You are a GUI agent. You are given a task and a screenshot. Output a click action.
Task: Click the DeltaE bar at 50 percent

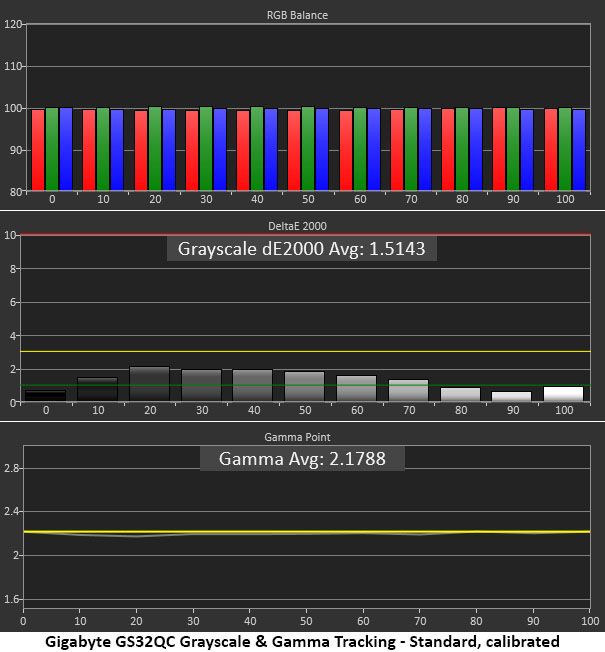(304, 386)
